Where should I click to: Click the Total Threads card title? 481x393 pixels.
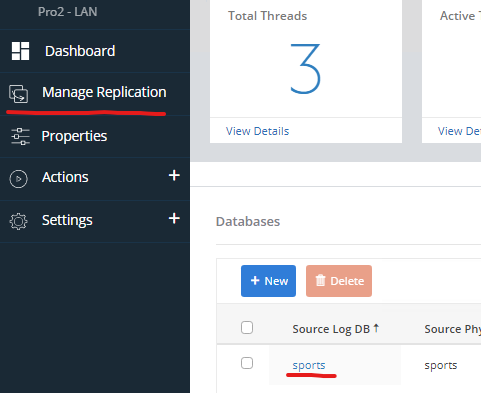[x=267, y=16]
